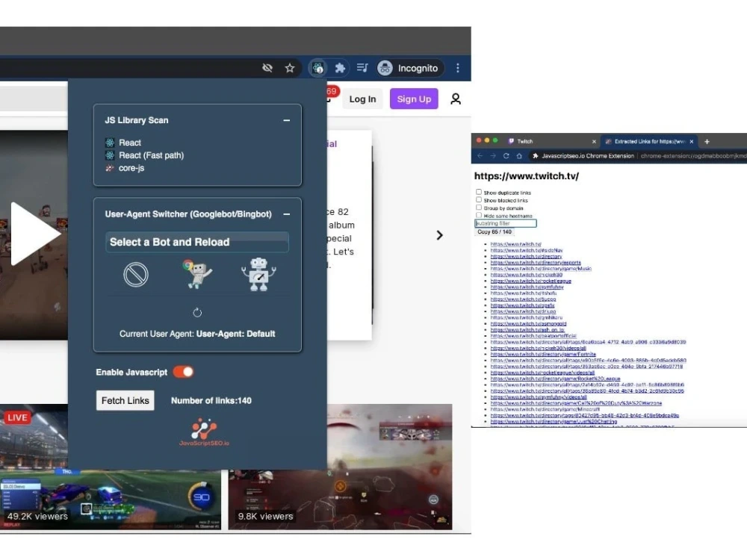This screenshot has height=560, width=747.
Task: Select the Bingbot robot icon
Action: coord(258,274)
